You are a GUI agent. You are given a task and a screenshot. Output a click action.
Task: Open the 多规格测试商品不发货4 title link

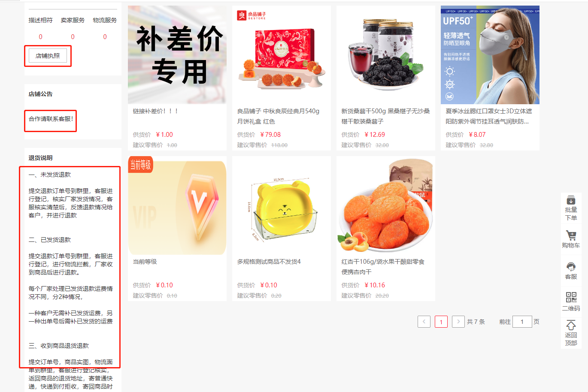click(269, 262)
